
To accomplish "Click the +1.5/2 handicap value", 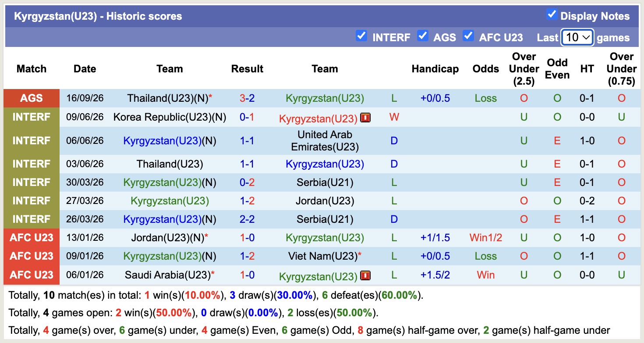I will tap(435, 275).
